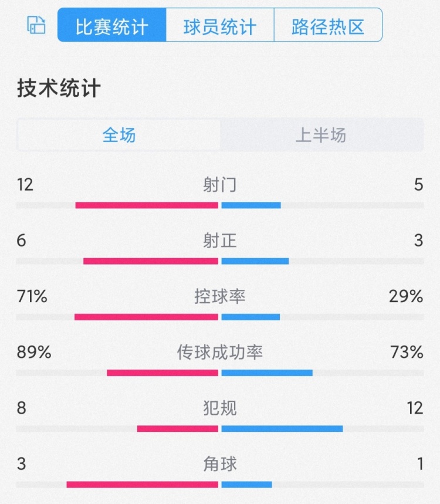
Task: Click the 71% possession value
Action: (x=32, y=297)
